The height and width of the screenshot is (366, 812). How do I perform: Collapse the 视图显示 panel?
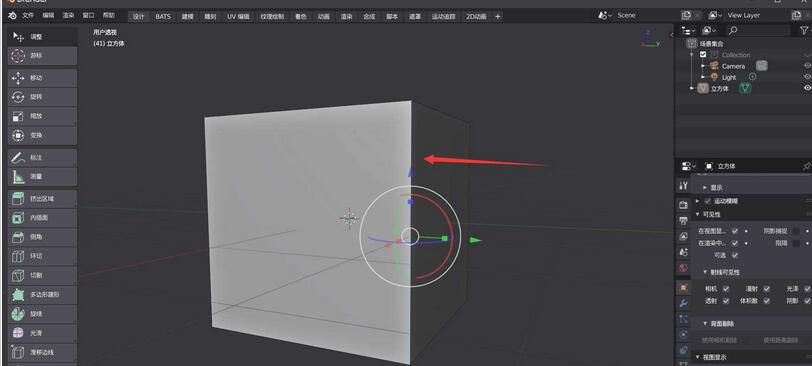698,357
